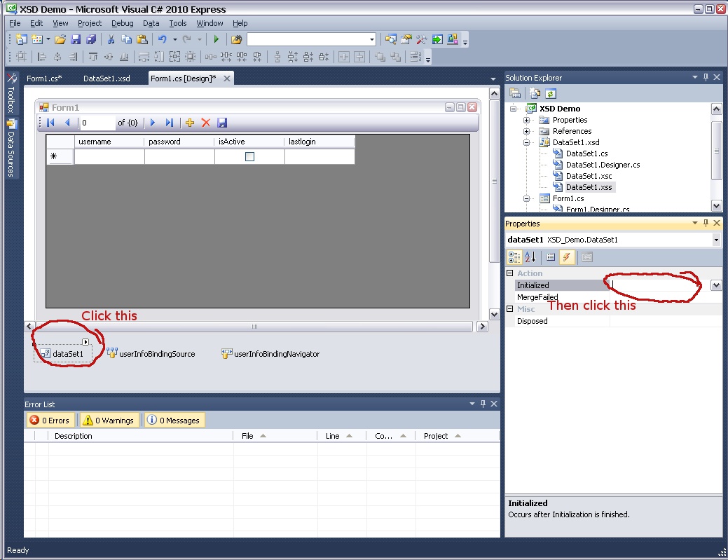Click the Save Data floppy icon on the BindingNavigator

tap(223, 123)
